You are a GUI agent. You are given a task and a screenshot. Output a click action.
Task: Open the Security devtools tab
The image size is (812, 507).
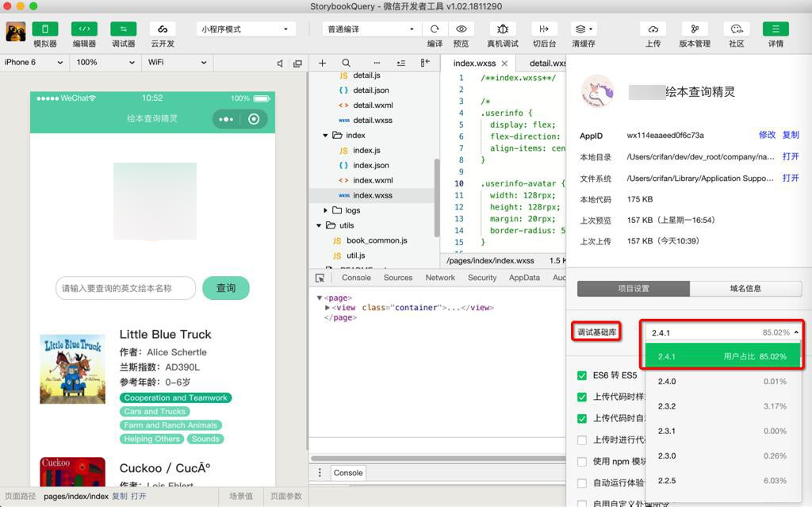tap(482, 278)
